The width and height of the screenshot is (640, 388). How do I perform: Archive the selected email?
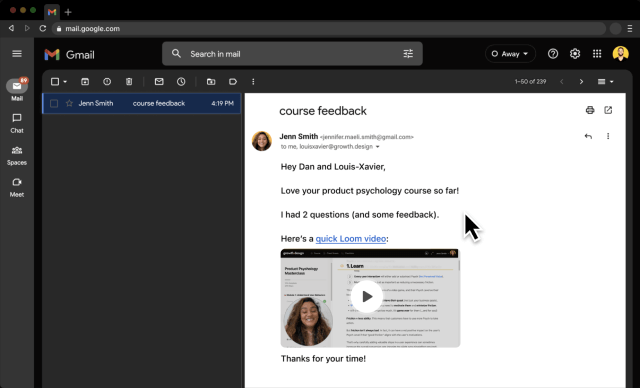point(85,82)
